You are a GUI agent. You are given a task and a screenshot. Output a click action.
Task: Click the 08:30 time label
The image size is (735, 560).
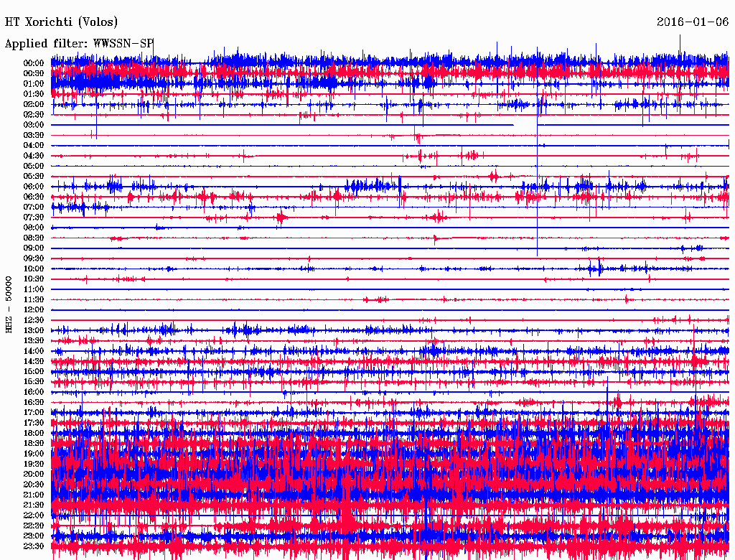[x=34, y=238]
